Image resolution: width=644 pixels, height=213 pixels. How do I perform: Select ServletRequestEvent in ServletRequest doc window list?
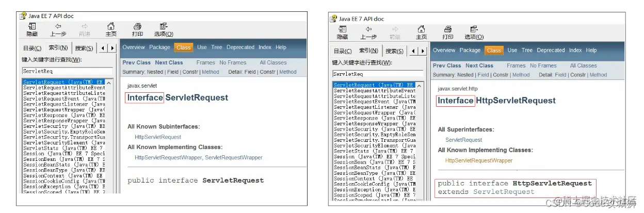(64, 99)
